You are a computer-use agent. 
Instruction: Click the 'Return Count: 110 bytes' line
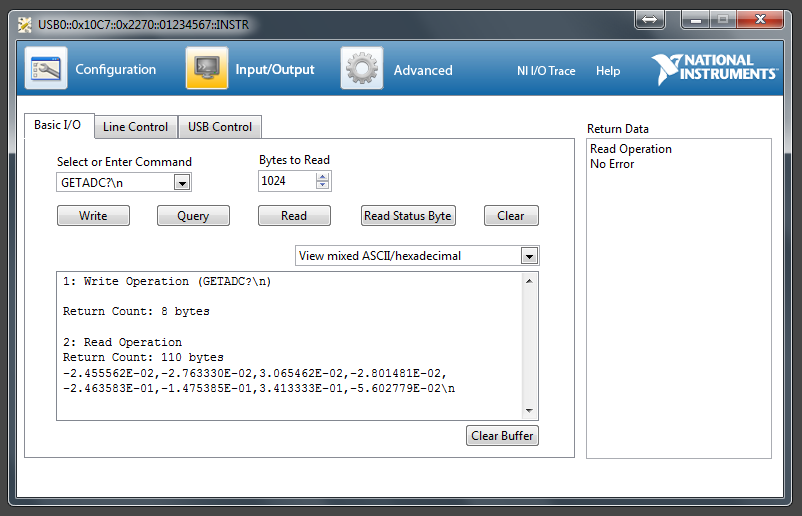click(x=143, y=357)
